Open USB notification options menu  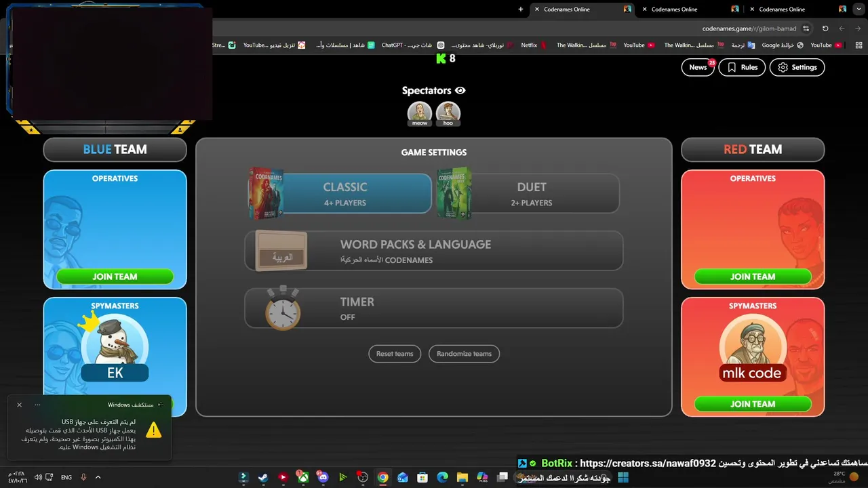click(x=37, y=405)
